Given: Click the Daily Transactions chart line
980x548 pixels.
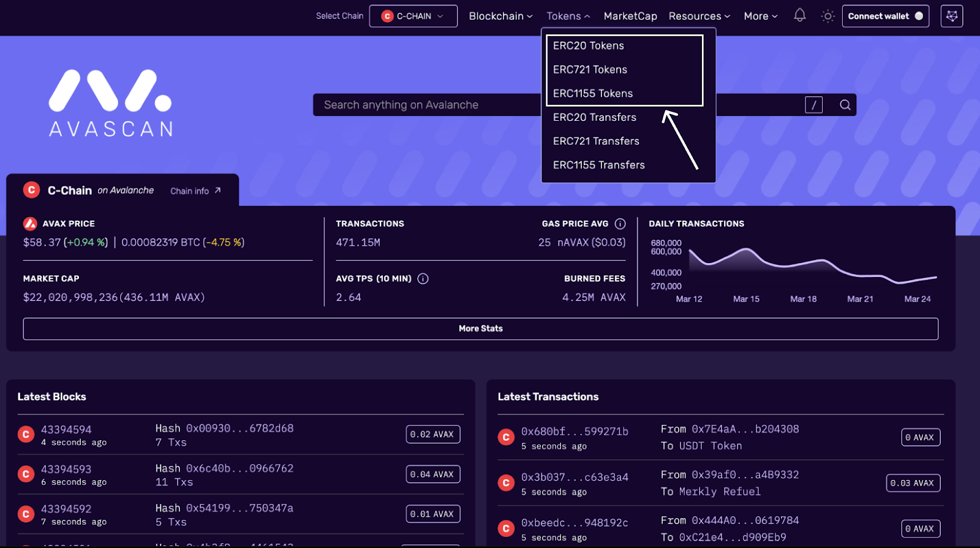Looking at the screenshot, I should (813, 266).
